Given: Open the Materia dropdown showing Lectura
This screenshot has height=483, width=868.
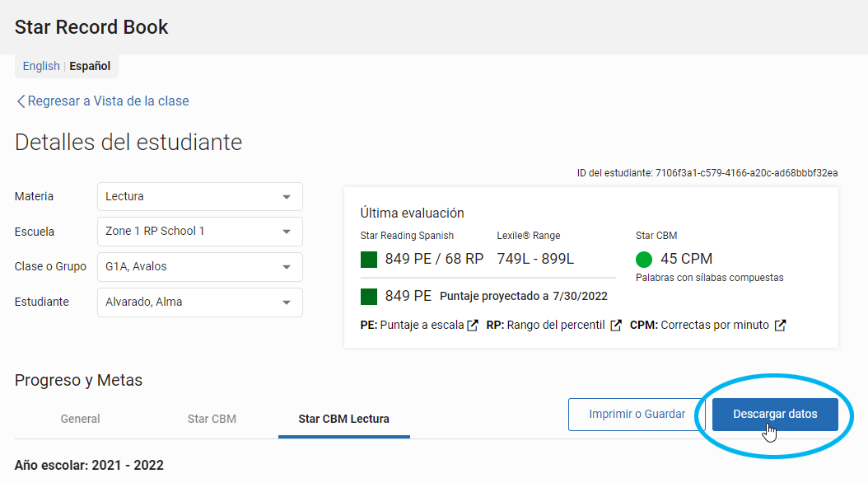Looking at the screenshot, I should (x=200, y=197).
